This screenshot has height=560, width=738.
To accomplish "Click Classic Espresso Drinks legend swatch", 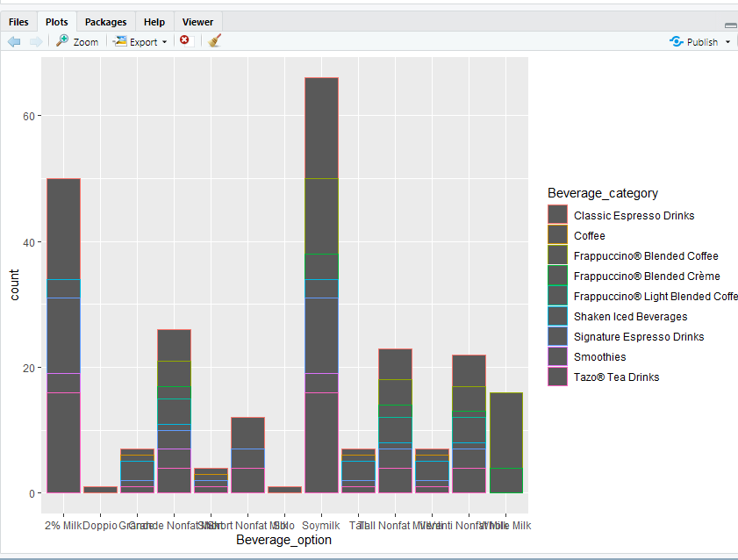I will point(557,214).
